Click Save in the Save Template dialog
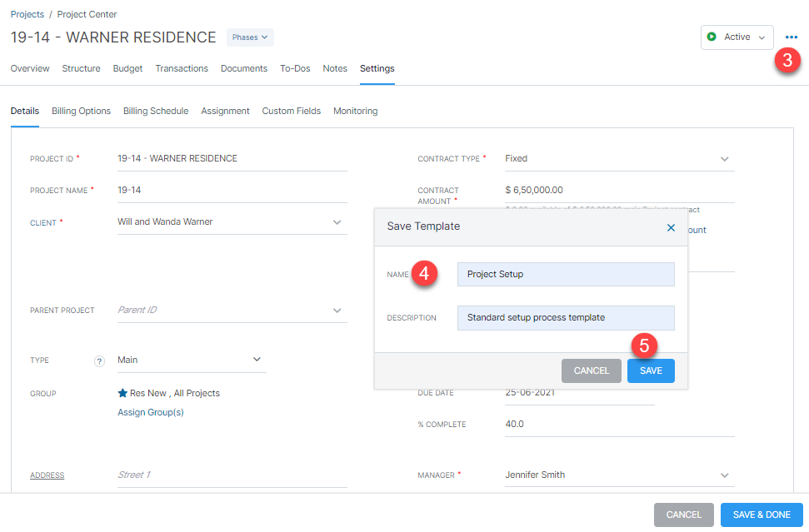Image resolution: width=809 pixels, height=532 pixels. 651,370
